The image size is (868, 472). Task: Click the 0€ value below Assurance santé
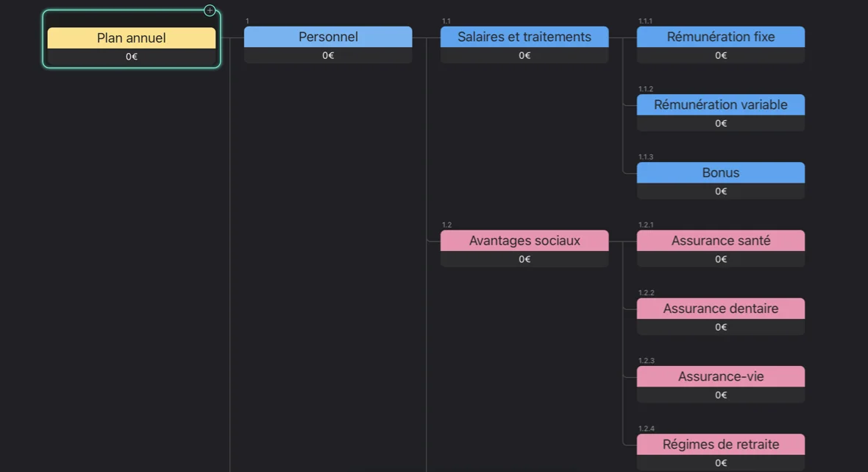[x=721, y=259]
